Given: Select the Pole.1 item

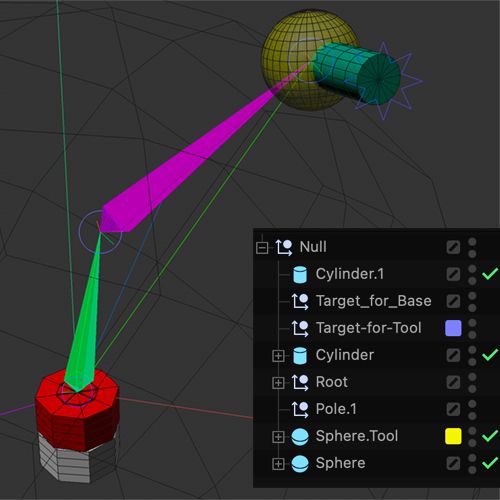Looking at the screenshot, I should pos(336,409).
